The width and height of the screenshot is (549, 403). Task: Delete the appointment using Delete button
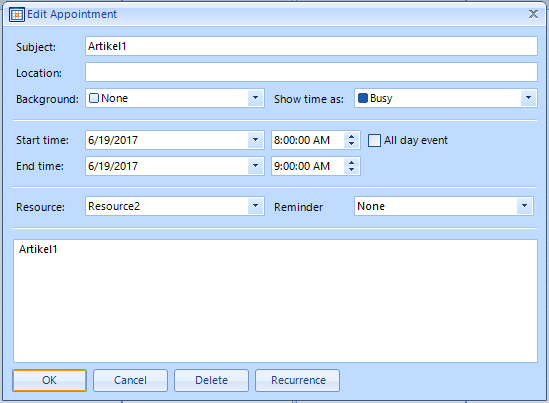211,380
